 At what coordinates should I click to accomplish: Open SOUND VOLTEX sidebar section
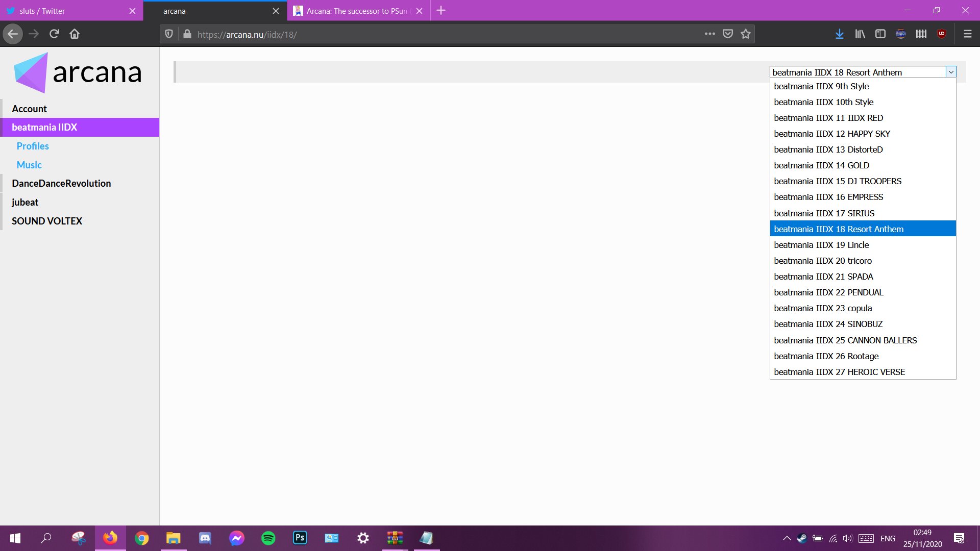click(47, 221)
